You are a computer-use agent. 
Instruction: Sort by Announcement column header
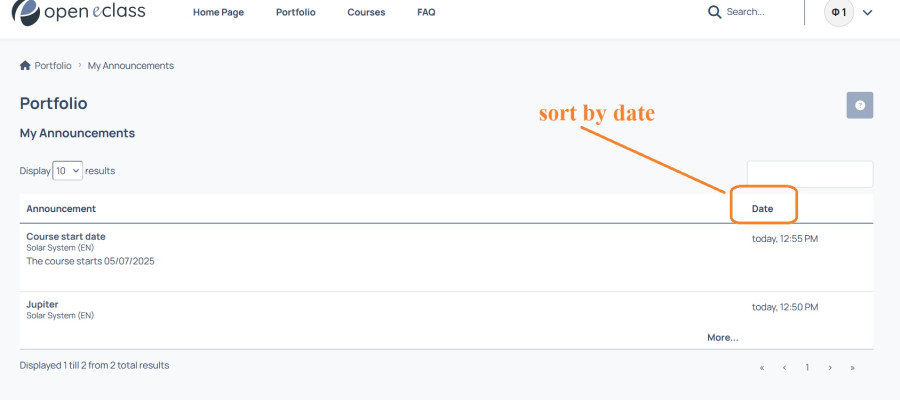point(61,209)
